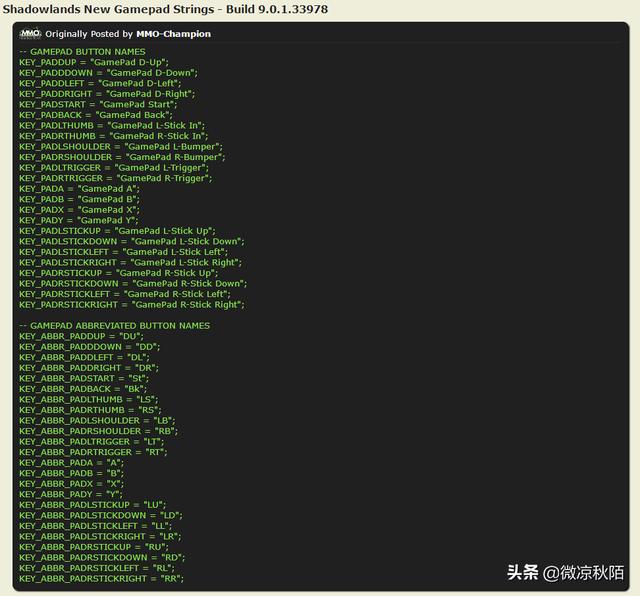Image resolution: width=640 pixels, height=596 pixels.
Task: Click the GAMEPAD BUTTON NAMES comment line
Action: 82,52
